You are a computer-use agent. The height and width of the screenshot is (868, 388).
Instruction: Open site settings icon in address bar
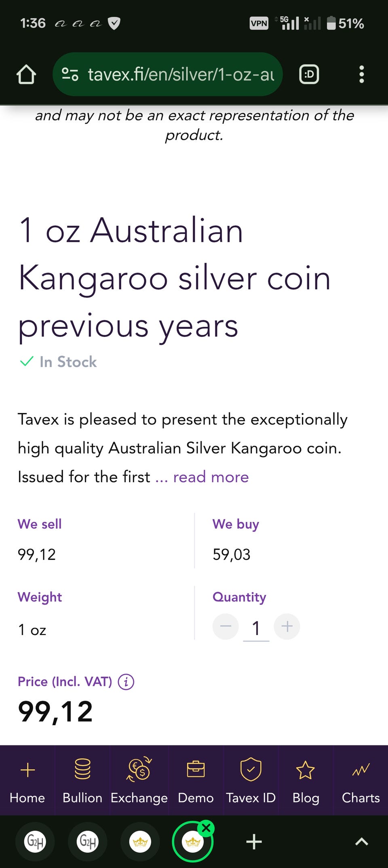tap(70, 74)
